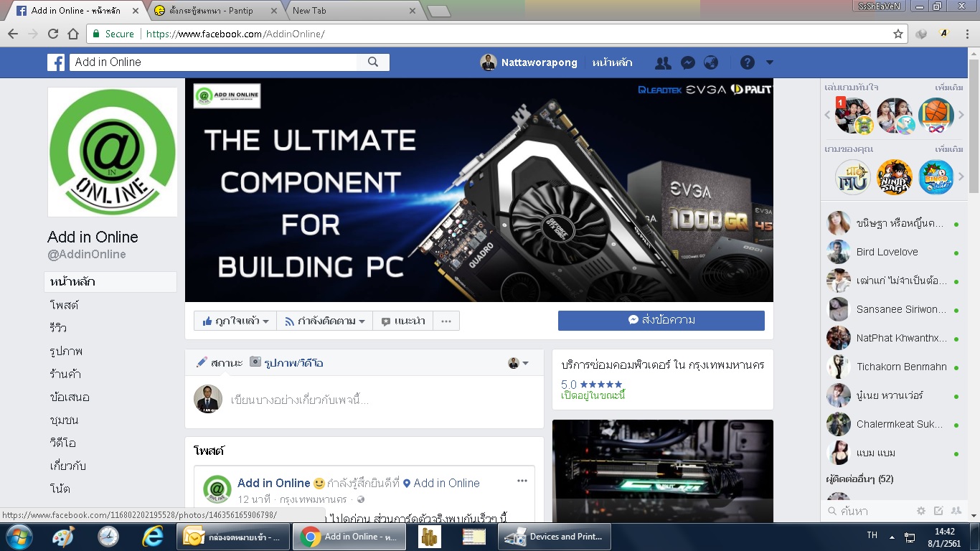Select the Add in Online browser tab

77,11
